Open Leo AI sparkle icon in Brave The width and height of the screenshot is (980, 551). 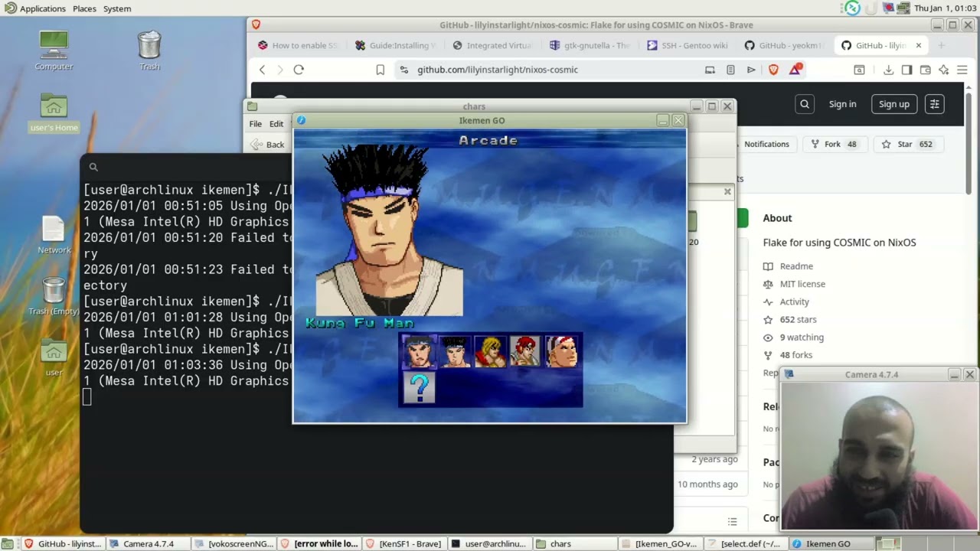click(x=944, y=70)
